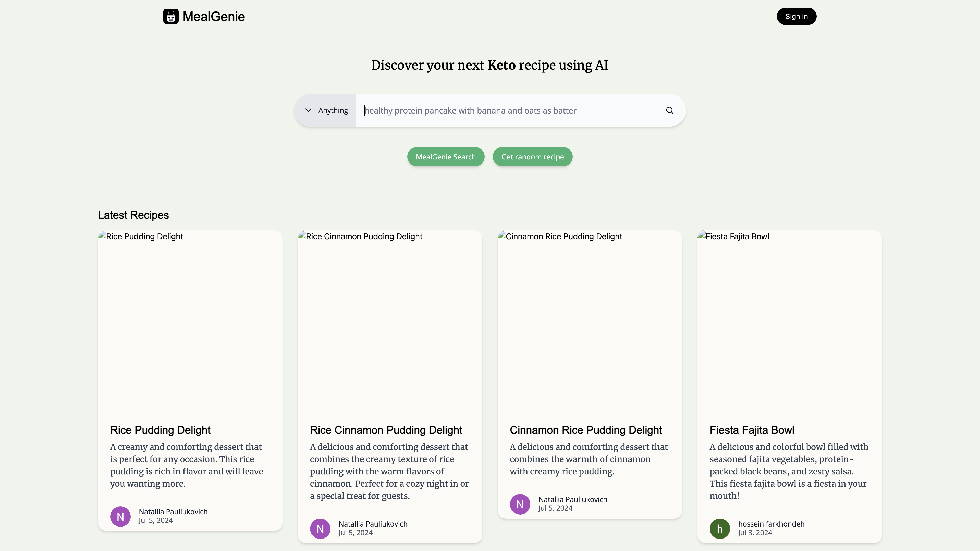Click the chevron arrow beside Anything
This screenshot has width=980, height=551.
point(308,110)
